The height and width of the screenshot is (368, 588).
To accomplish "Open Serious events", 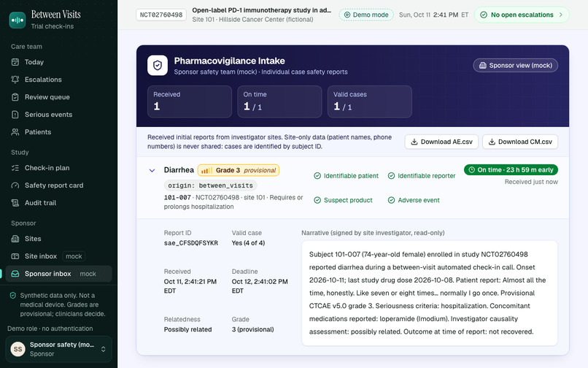I will click(58, 115).
